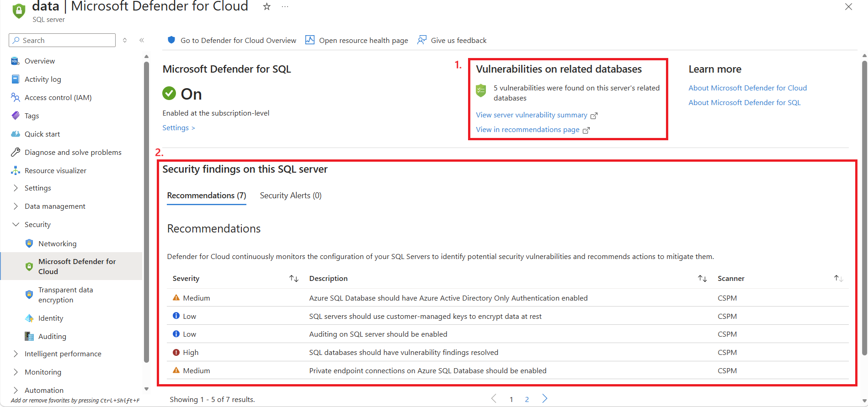Image resolution: width=868 pixels, height=407 pixels.
Task: Click results page number 1
Action: (x=511, y=400)
